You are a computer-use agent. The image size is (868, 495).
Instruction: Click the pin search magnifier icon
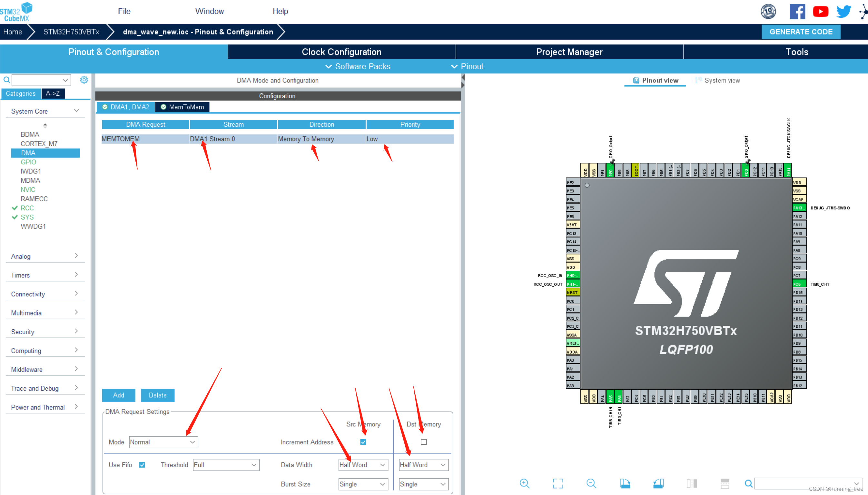(x=748, y=483)
